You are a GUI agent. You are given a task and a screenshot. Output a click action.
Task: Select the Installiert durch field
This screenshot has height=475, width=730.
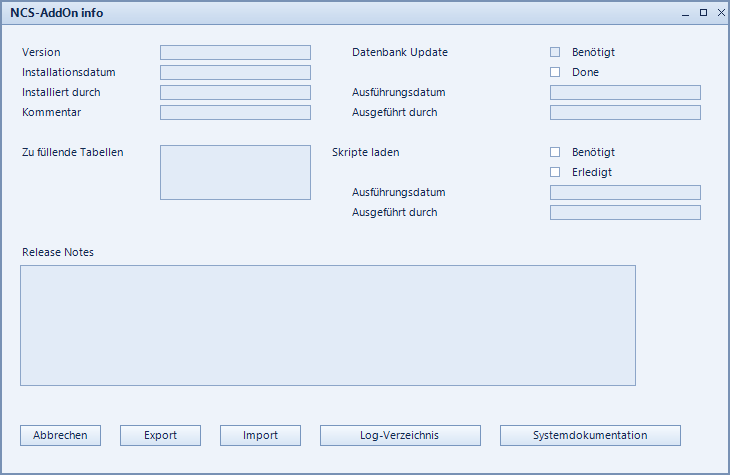pyautogui.click(x=236, y=93)
